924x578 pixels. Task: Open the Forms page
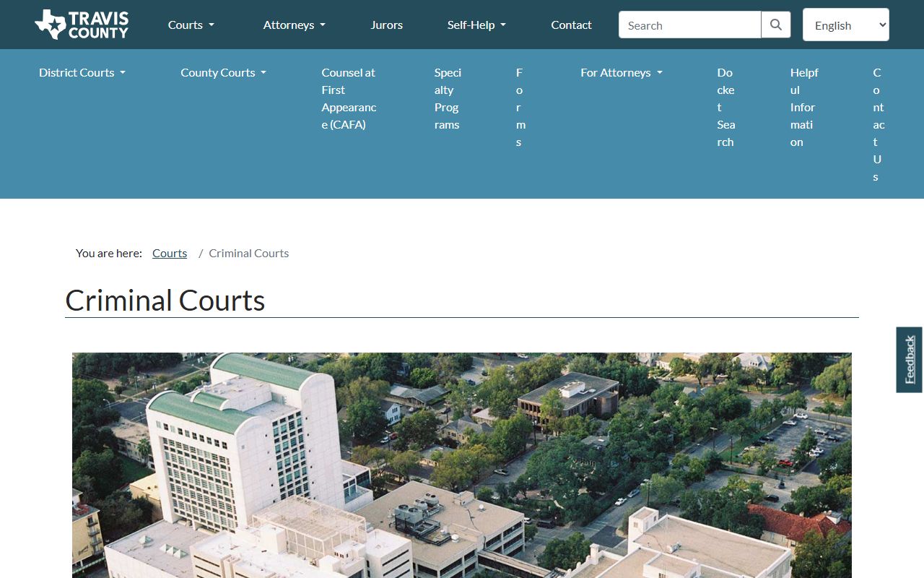coord(520,107)
